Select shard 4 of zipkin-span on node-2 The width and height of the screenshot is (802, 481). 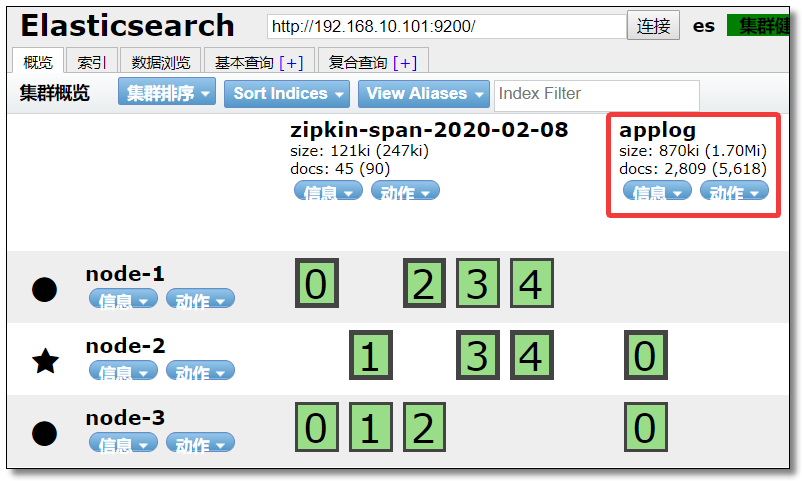pyautogui.click(x=532, y=355)
